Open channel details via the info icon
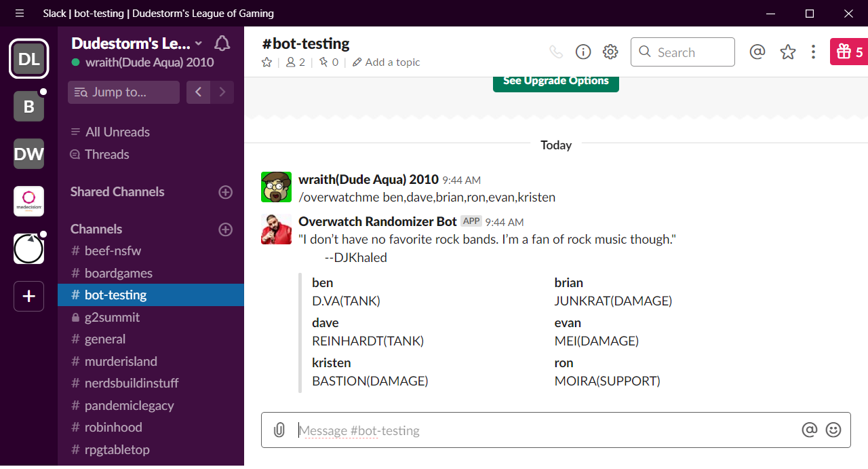This screenshot has height=469, width=868. pyautogui.click(x=583, y=52)
